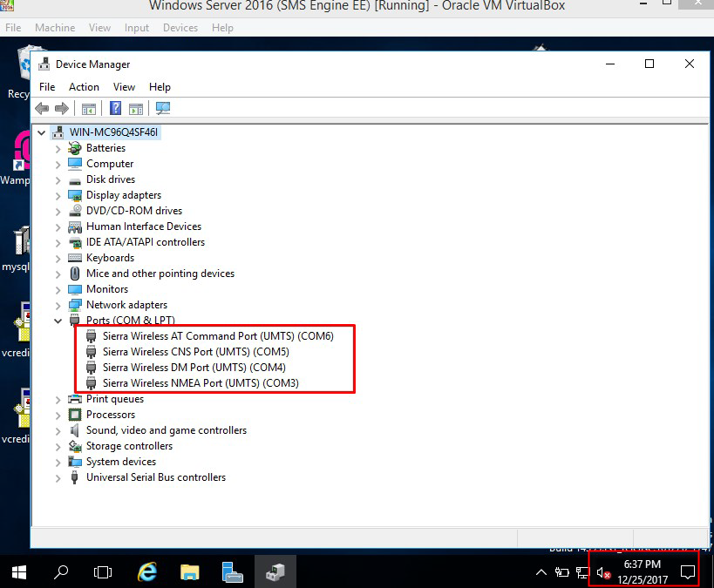Open Internet Explorer from the taskbar
This screenshot has width=714, height=588.
[148, 571]
